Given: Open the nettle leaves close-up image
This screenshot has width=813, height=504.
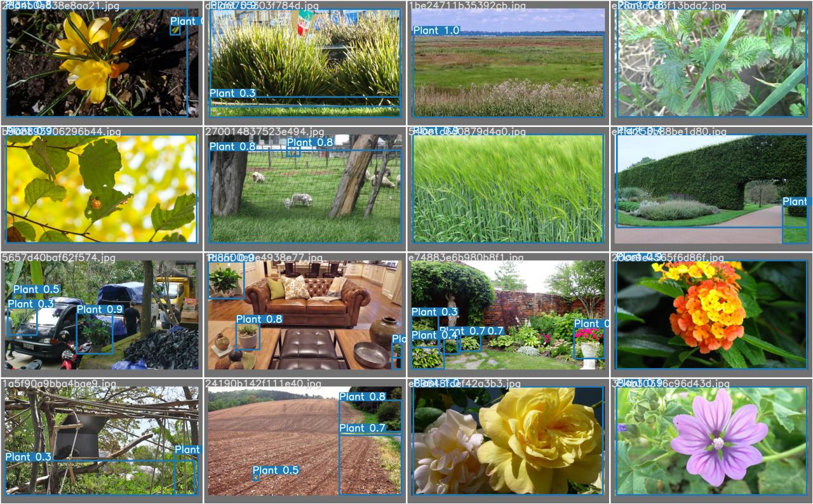Looking at the screenshot, I should click(710, 63).
